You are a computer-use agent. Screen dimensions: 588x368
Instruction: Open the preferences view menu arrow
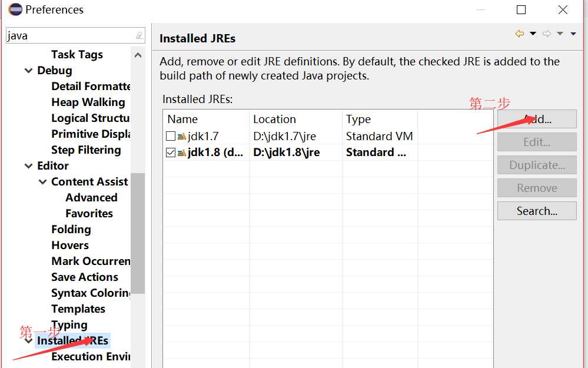point(573,34)
